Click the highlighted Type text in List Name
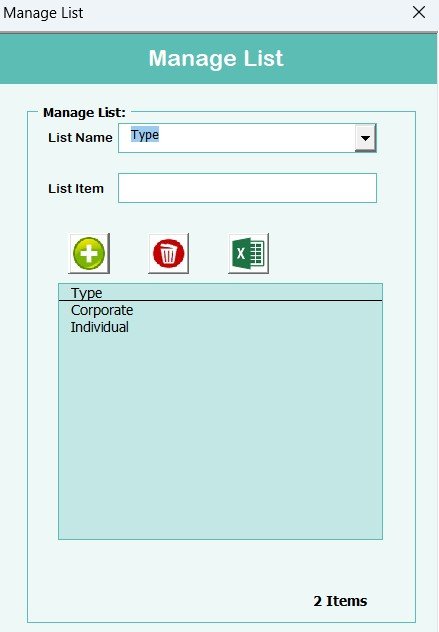Viewport: 439px width, 632px height. tap(145, 135)
